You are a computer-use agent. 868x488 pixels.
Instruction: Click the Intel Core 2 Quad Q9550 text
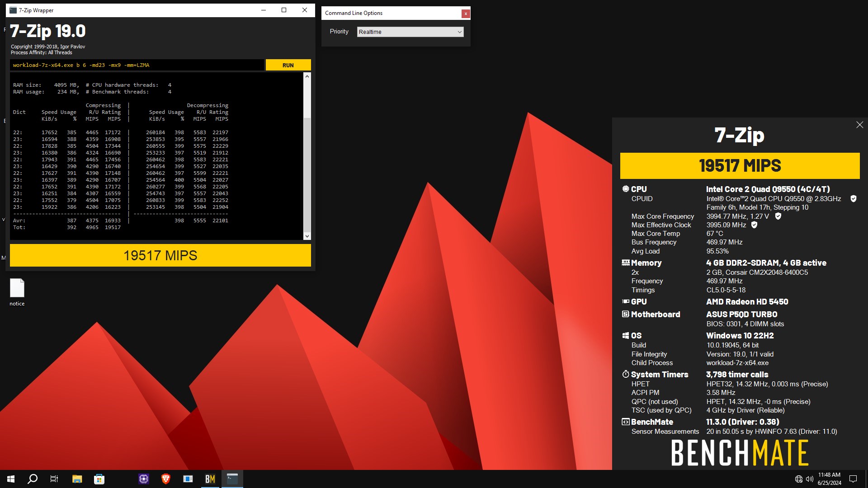coord(768,189)
